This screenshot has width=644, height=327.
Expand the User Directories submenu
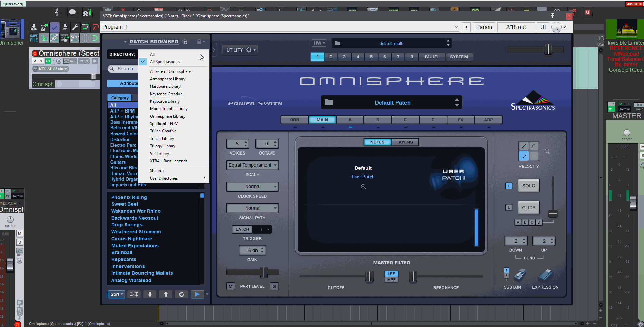[174, 178]
